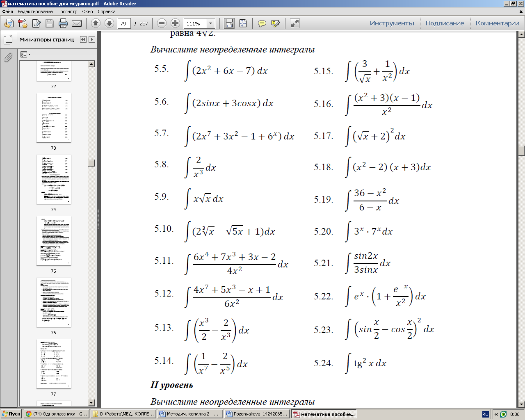Screen dimensions: 525x420
Task: Click the Sign and edit document icon
Action: pos(36,23)
